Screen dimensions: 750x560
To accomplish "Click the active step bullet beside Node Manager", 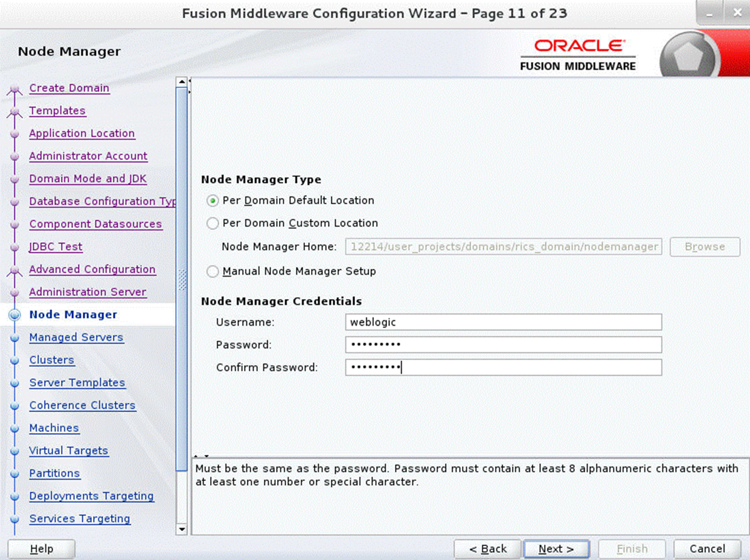I will coord(14,315).
